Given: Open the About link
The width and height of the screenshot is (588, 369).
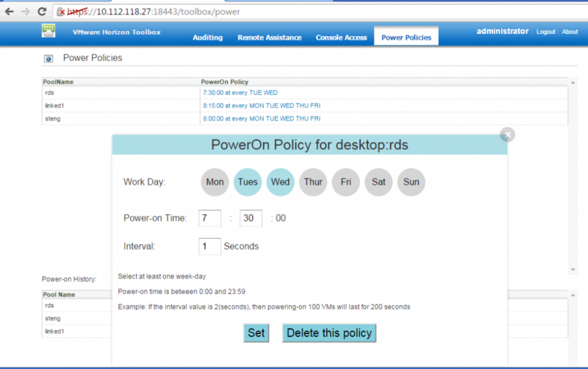Looking at the screenshot, I should 570,32.
